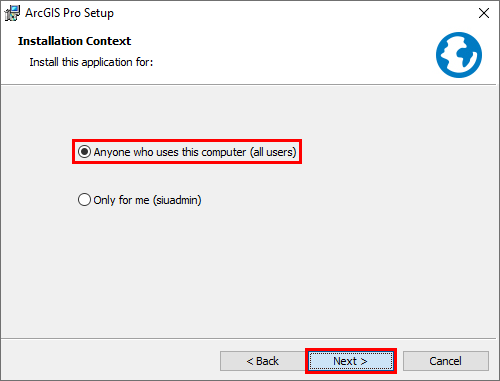Select the 'Anyone who uses this computer' radio button
The image size is (500, 381).
(84, 152)
